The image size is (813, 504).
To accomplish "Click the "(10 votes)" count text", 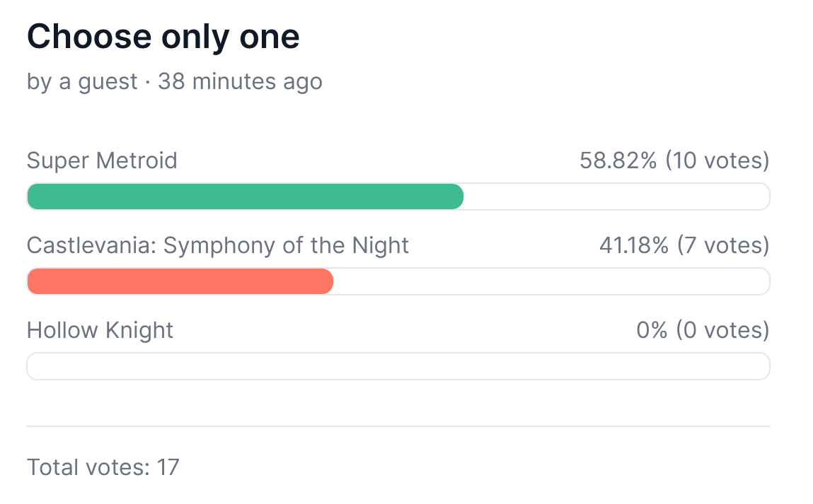I will point(716,161).
